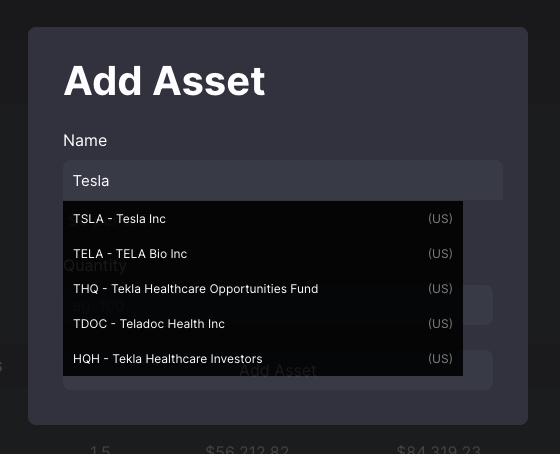The image size is (560, 454).
Task: Choose HQH - Tekla Healthcare Investors
Action: [x=263, y=358]
